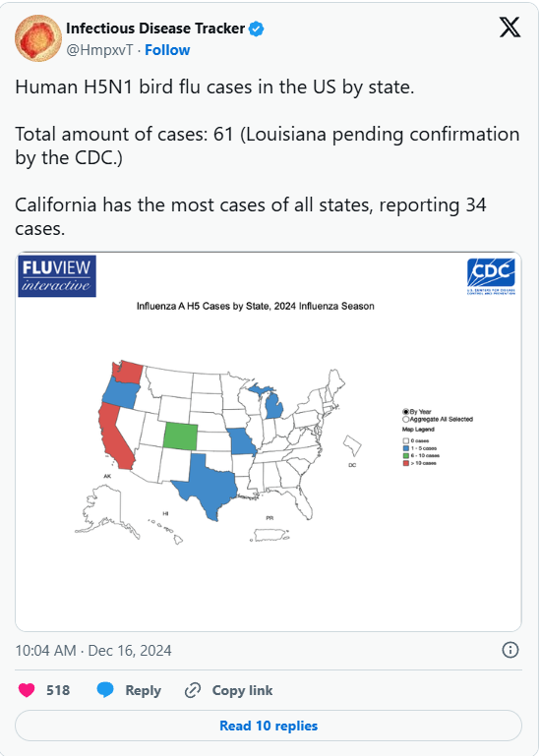Screen dimensions: 540x756
Task: Click the Dec 16, 2024 timestamp
Action: (x=130, y=651)
